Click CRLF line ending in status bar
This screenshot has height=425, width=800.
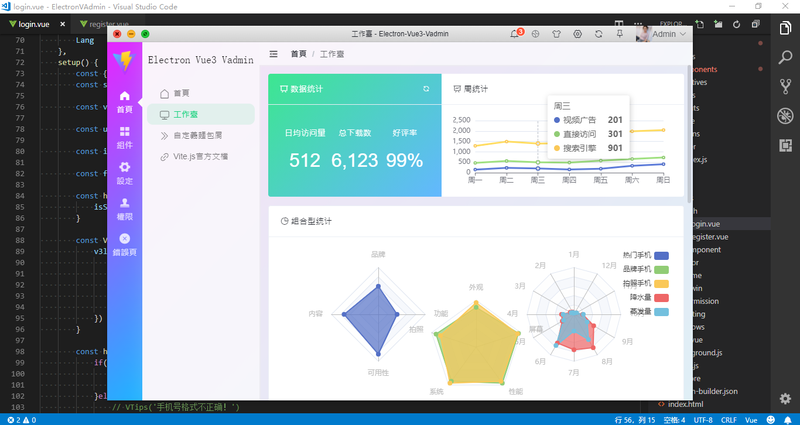(729, 420)
